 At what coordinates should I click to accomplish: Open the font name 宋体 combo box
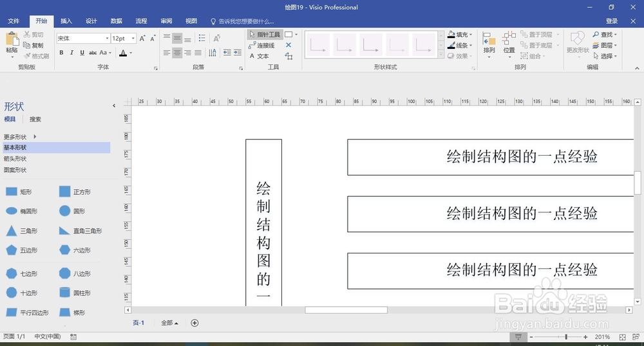[x=83, y=38]
